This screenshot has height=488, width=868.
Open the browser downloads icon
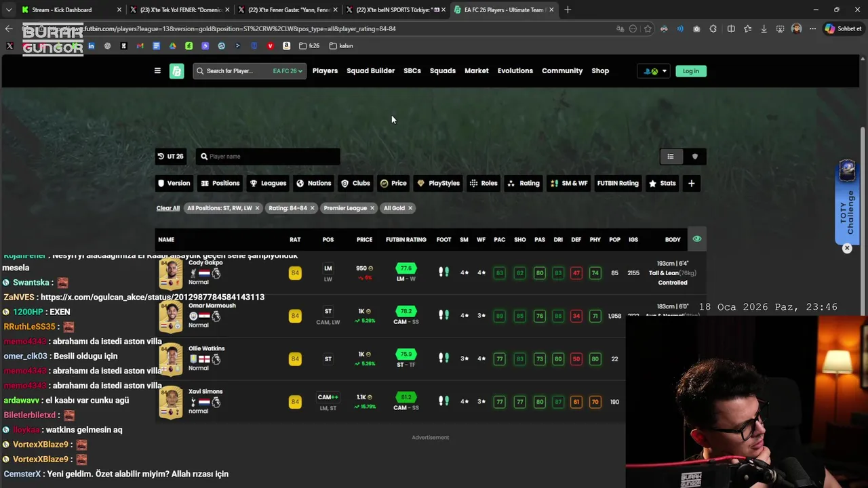point(764,28)
